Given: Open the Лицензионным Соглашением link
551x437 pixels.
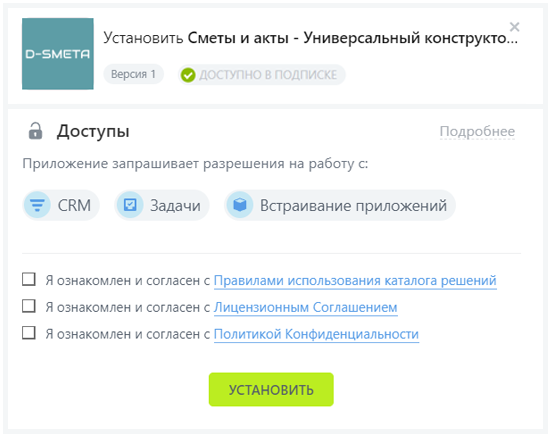Looking at the screenshot, I should [x=305, y=307].
